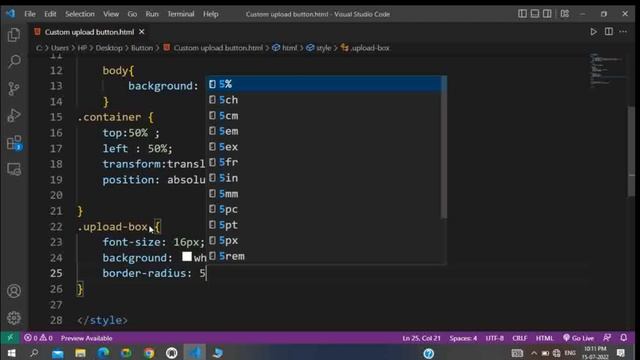Open the Search view in activity bar

(x=14, y=61)
